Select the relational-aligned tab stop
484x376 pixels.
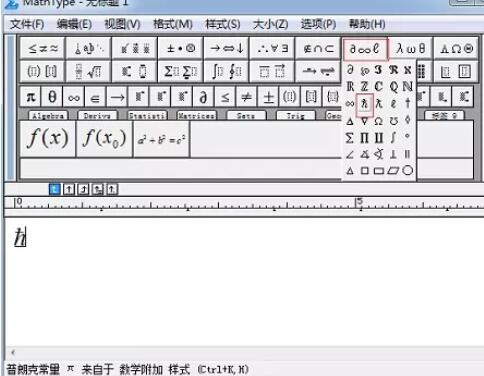98,189
